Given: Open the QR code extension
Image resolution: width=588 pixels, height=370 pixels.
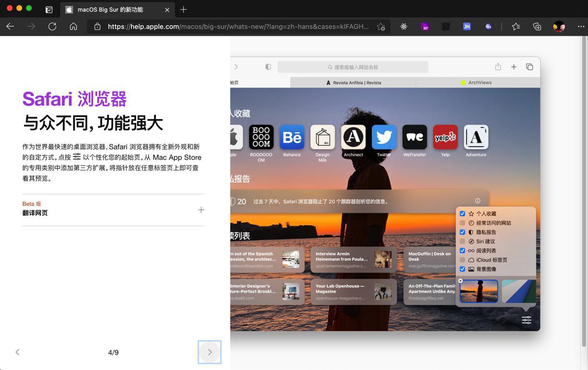Looking at the screenshot, I should tap(446, 27).
